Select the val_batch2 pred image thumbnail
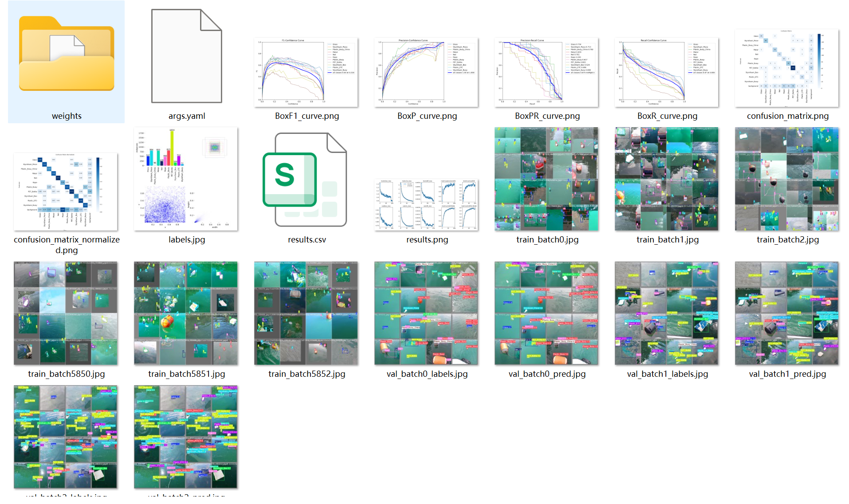 [186, 437]
